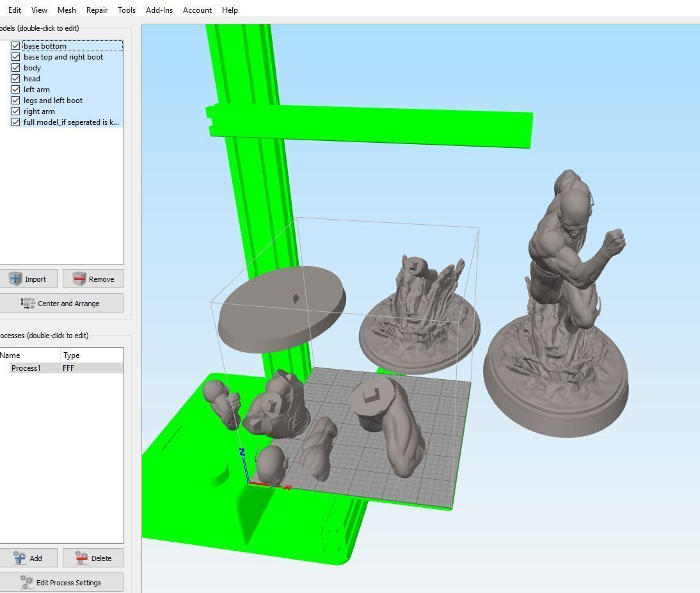Viewport: 700px width, 593px height.
Task: Open the Tools menu
Action: click(x=126, y=10)
